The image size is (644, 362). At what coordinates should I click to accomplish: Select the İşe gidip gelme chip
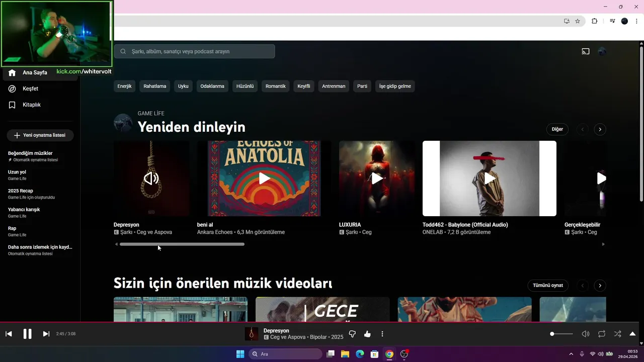tap(395, 86)
